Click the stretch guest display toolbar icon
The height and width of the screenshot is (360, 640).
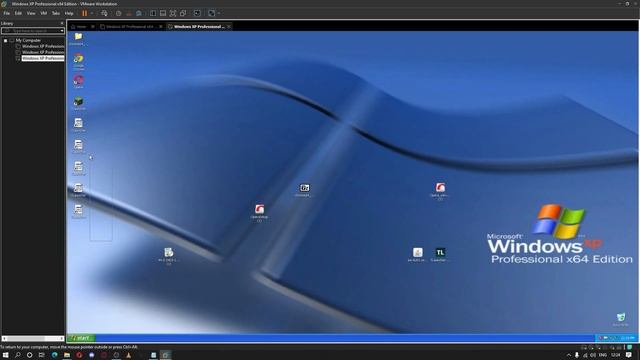tap(211, 13)
